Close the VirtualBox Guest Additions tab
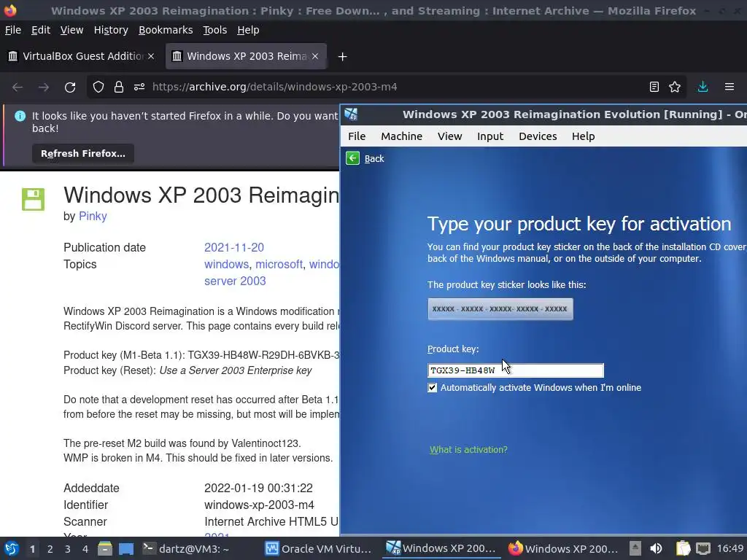747x560 pixels. click(x=151, y=56)
